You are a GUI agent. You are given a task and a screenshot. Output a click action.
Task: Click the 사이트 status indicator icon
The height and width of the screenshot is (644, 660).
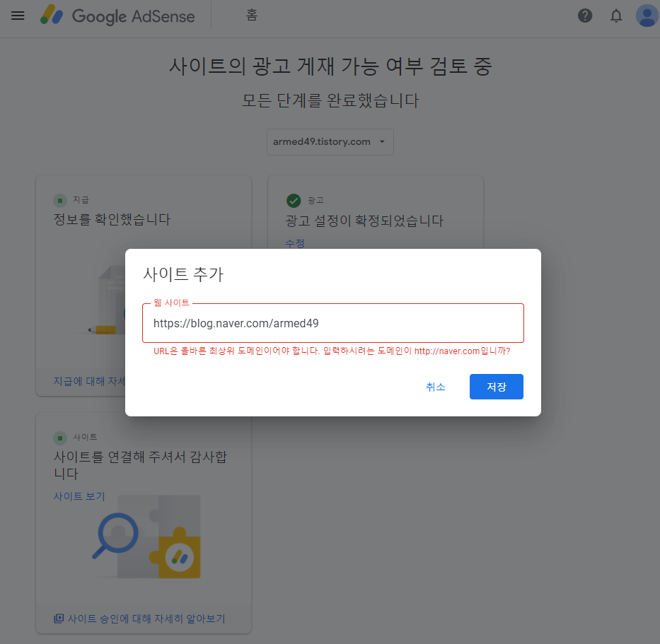(59, 438)
